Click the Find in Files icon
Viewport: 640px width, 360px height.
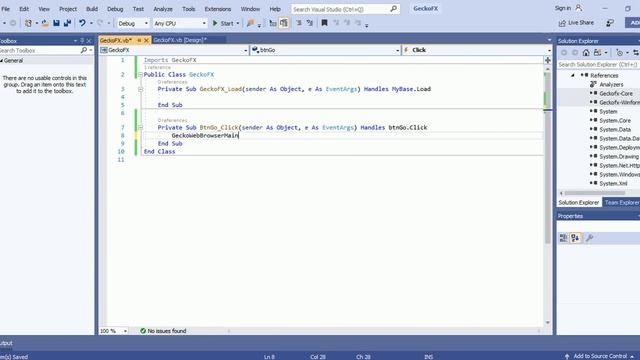click(250, 23)
